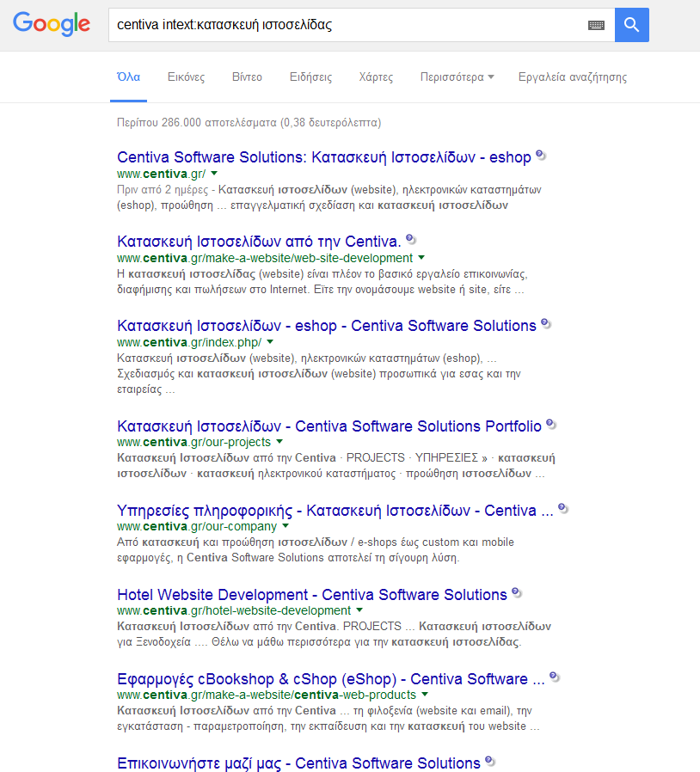Viewport: 700px width, 772px height.
Task: Switch to the Εικόνες tab
Action: click(186, 77)
